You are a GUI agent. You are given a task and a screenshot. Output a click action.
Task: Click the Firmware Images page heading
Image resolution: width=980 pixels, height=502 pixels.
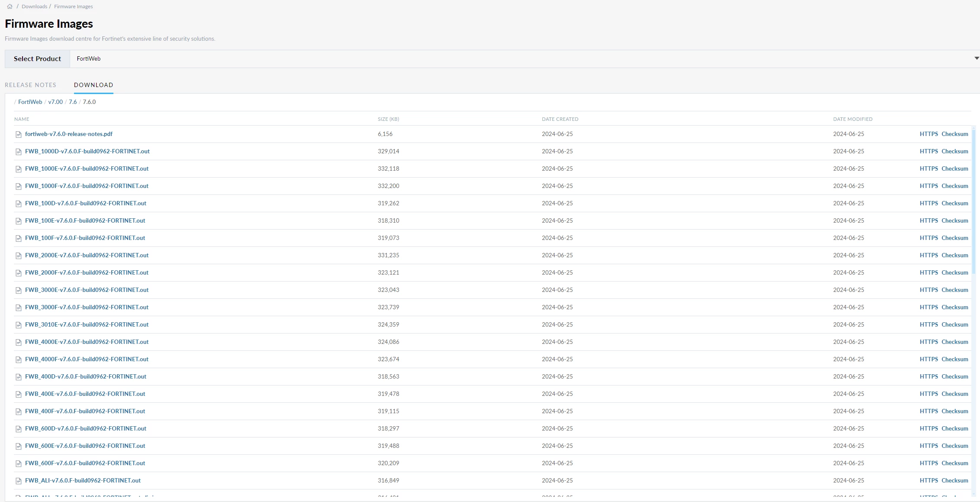(x=49, y=24)
